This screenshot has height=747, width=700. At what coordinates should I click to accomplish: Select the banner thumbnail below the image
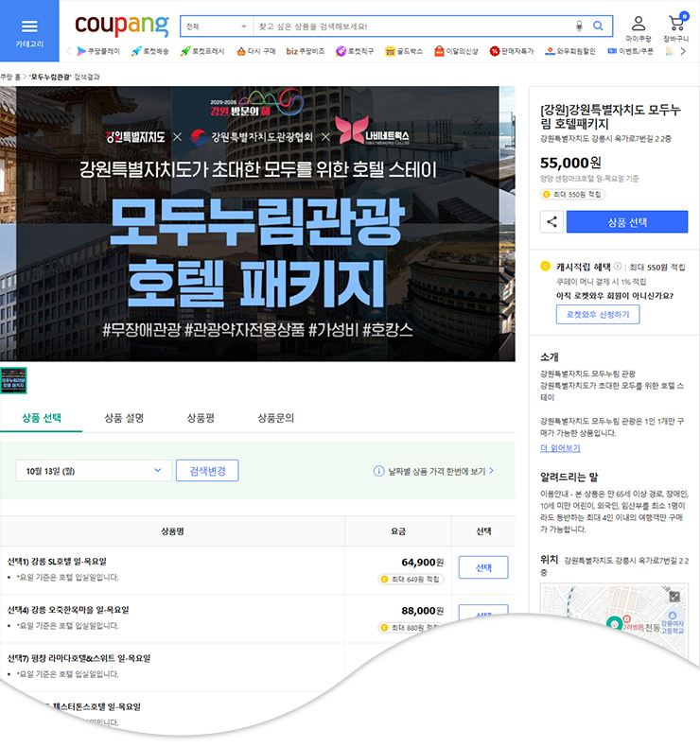point(14,380)
